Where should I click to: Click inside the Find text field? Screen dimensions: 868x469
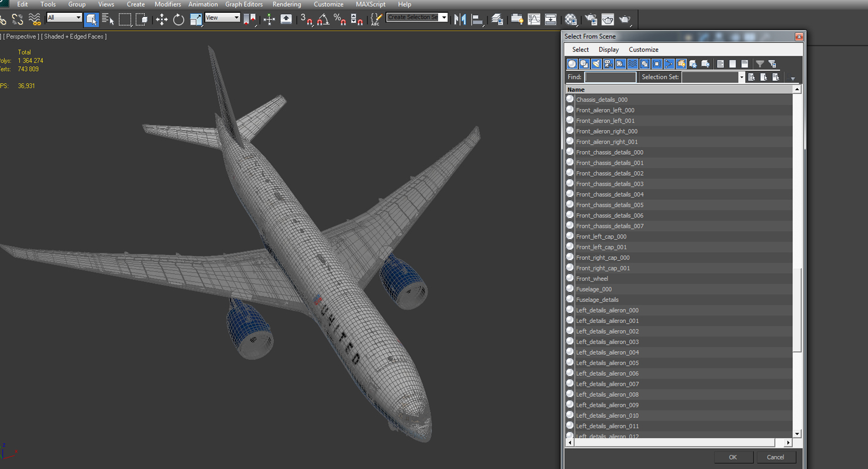point(610,77)
